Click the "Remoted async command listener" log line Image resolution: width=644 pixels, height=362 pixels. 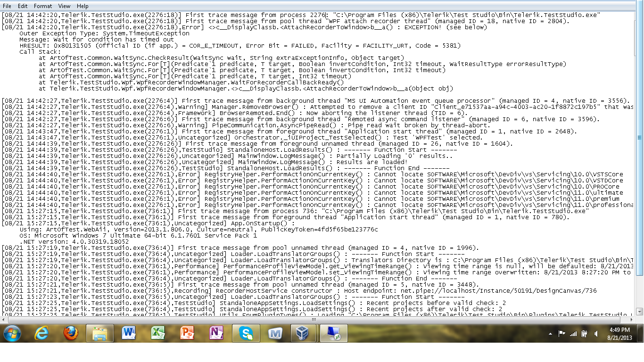pyautogui.click(x=300, y=119)
